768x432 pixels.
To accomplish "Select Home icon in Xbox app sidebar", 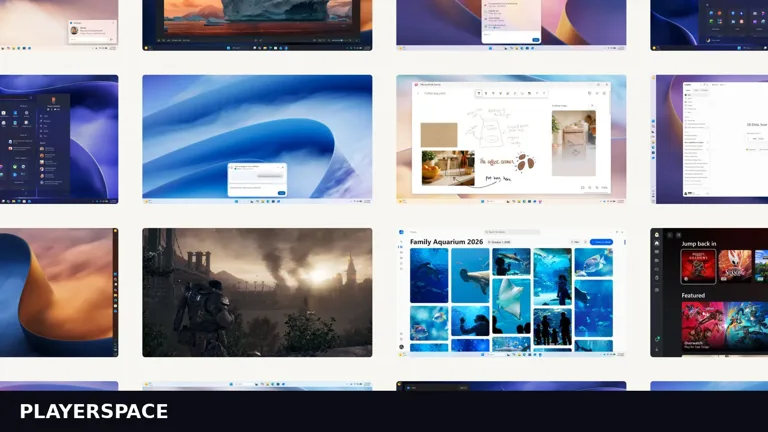I will pos(657,243).
